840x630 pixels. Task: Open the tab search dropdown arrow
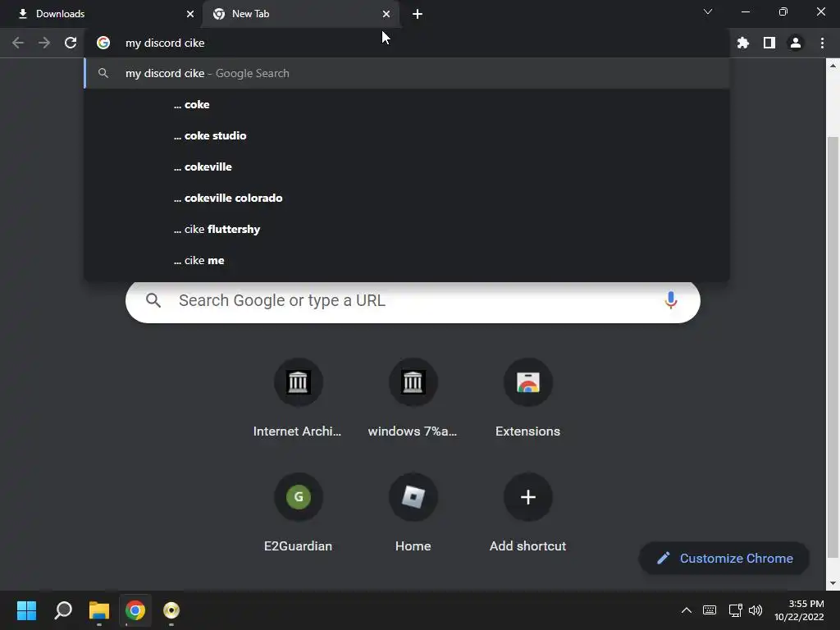(708, 11)
